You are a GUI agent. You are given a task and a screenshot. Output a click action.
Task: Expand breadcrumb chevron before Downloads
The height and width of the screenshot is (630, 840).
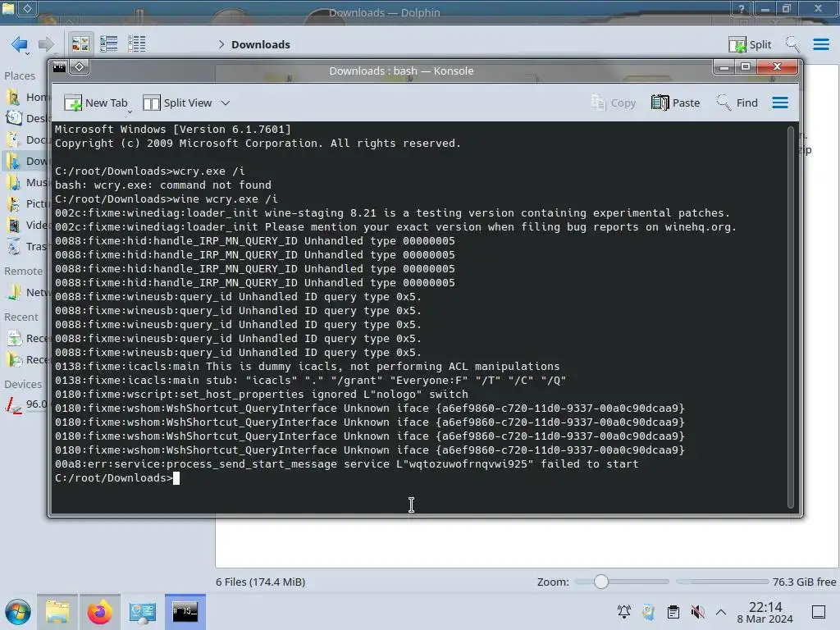221,44
